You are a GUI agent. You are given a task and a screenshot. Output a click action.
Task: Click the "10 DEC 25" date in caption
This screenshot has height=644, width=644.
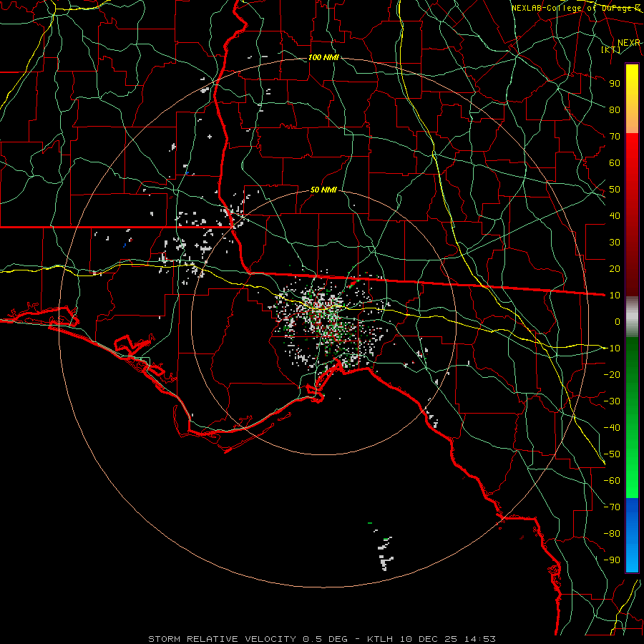(429, 639)
